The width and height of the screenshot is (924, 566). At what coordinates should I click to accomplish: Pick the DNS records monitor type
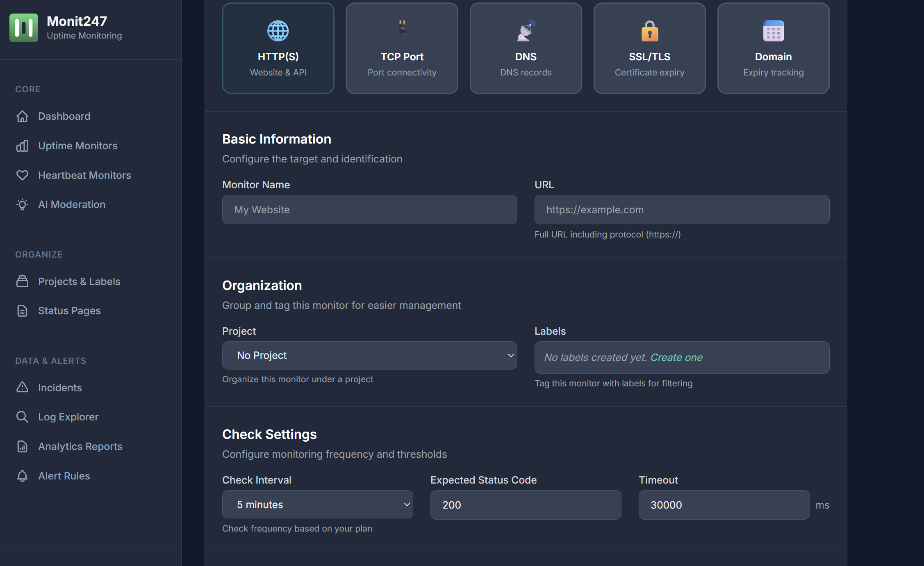pos(526,48)
